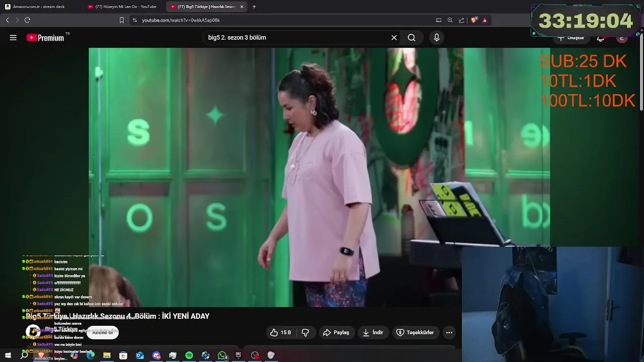Open Brave Shields lion icon
The width and height of the screenshot is (644, 362).
pos(474,20)
